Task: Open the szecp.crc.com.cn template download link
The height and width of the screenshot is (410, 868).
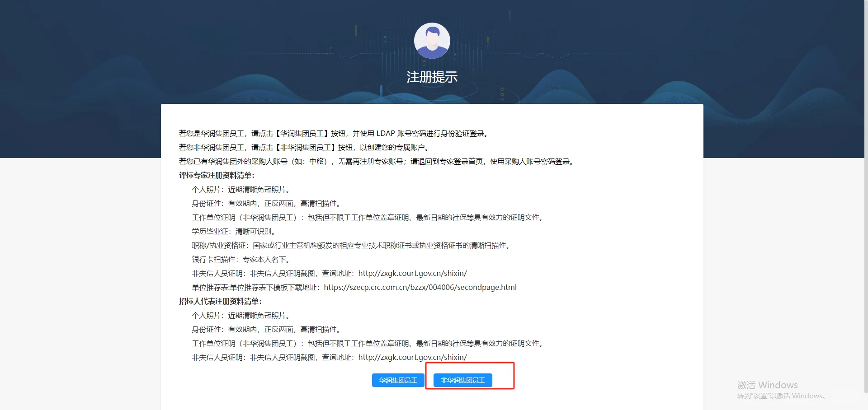Action: (x=420, y=287)
